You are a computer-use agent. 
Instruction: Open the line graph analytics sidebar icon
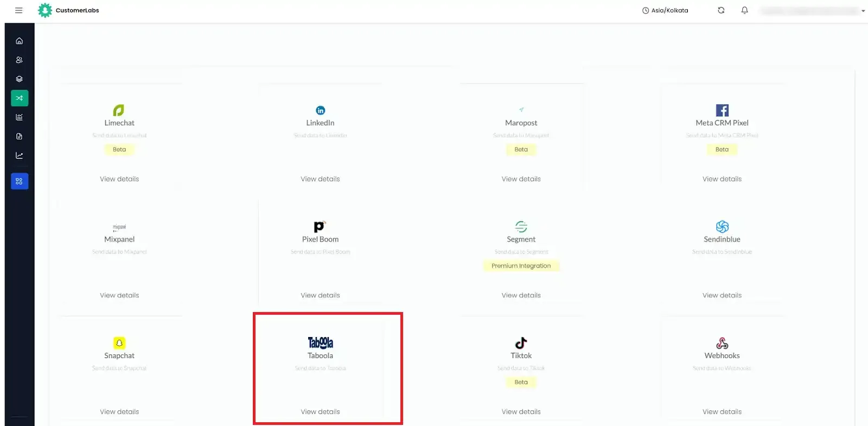point(20,155)
